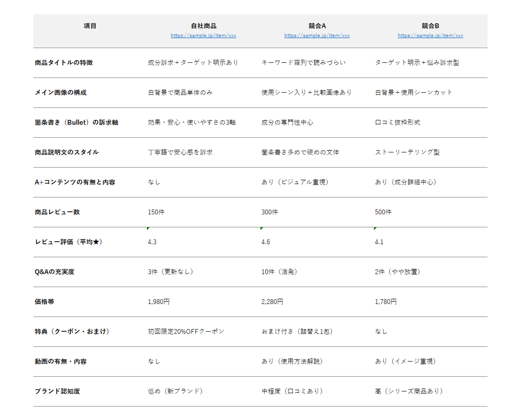Click cell 白背景で商品単体のみ
This screenshot has height=420, width=520.
(180, 93)
